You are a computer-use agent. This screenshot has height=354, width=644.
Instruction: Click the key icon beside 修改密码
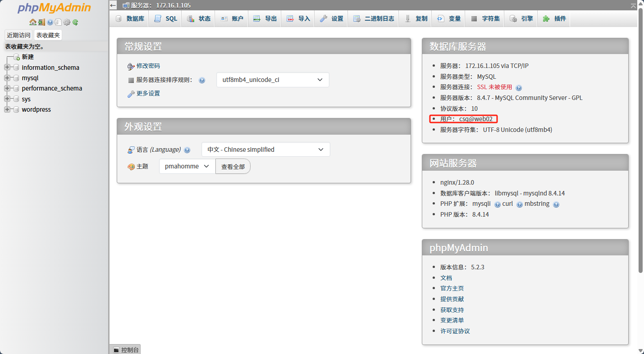(131, 66)
